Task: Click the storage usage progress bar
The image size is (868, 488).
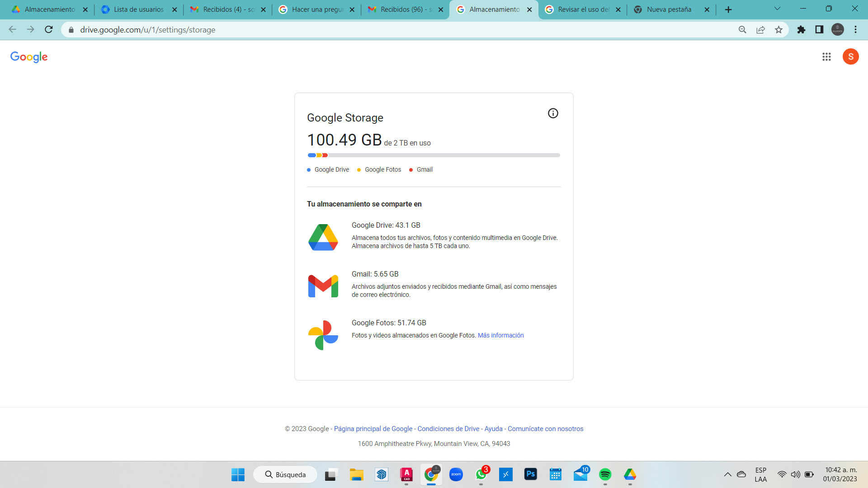Action: [434, 155]
